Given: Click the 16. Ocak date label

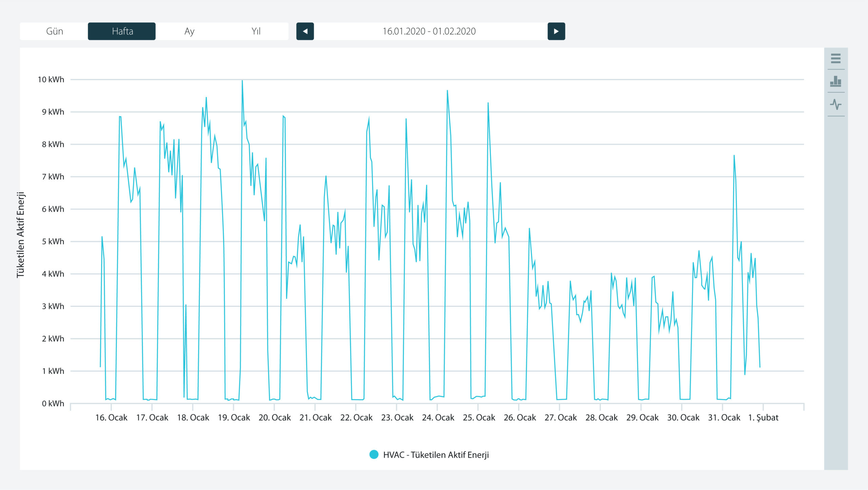Looking at the screenshot, I should [x=111, y=417].
